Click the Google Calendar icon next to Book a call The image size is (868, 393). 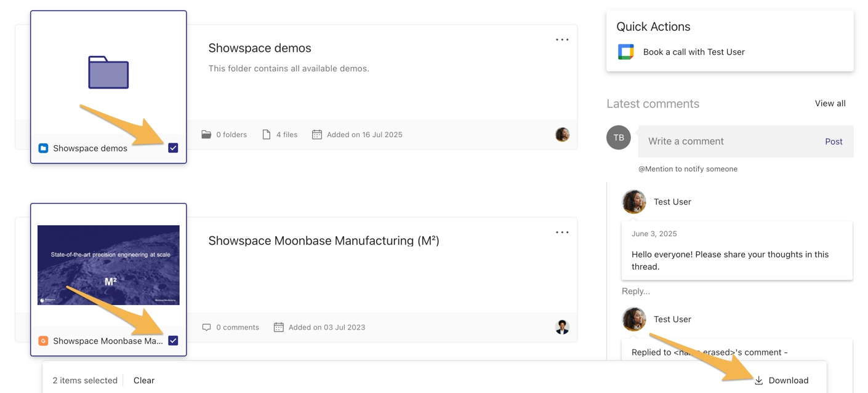(x=625, y=52)
